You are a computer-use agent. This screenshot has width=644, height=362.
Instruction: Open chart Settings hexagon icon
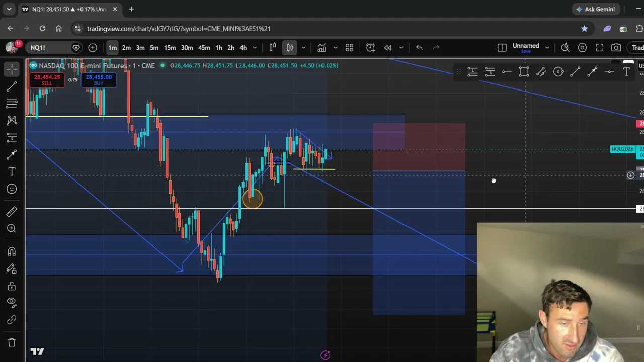point(582,48)
